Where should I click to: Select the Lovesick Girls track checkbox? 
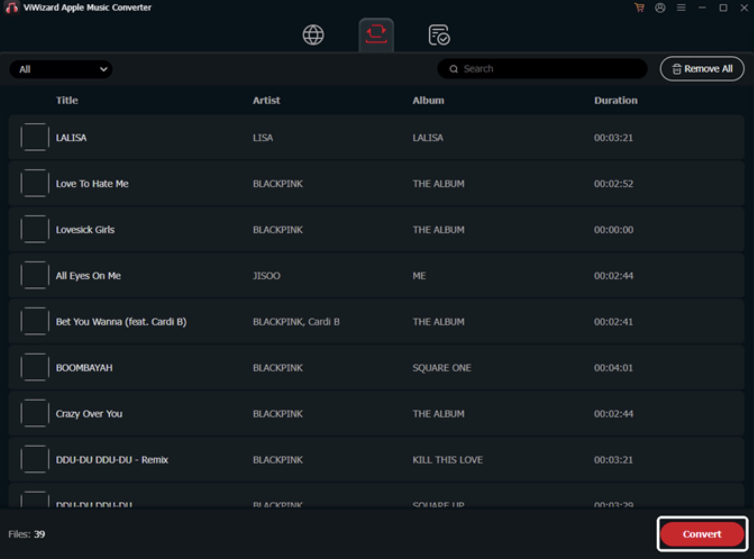pyautogui.click(x=35, y=230)
